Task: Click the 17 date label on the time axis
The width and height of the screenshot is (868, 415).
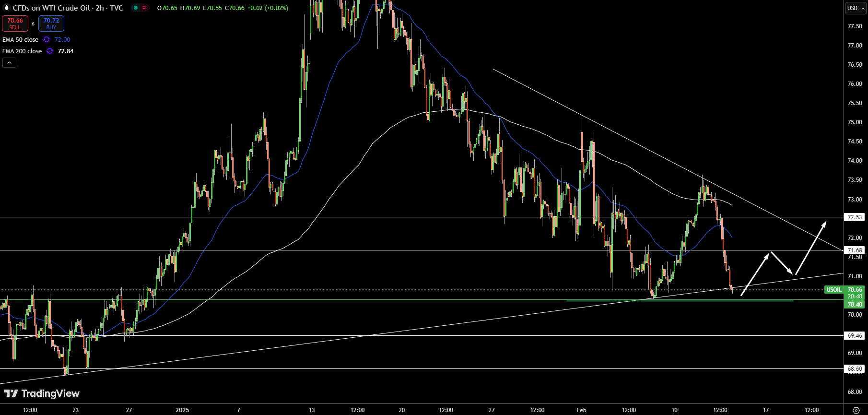Action: [766, 410]
